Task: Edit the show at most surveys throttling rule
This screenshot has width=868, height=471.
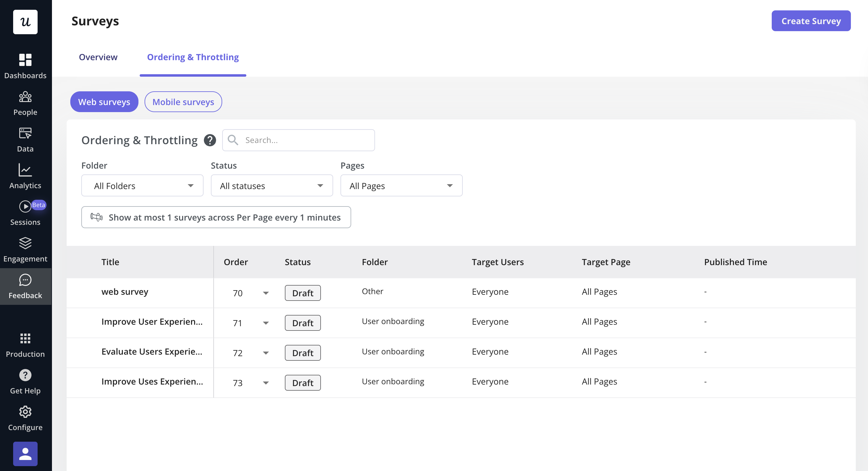Action: tap(216, 217)
